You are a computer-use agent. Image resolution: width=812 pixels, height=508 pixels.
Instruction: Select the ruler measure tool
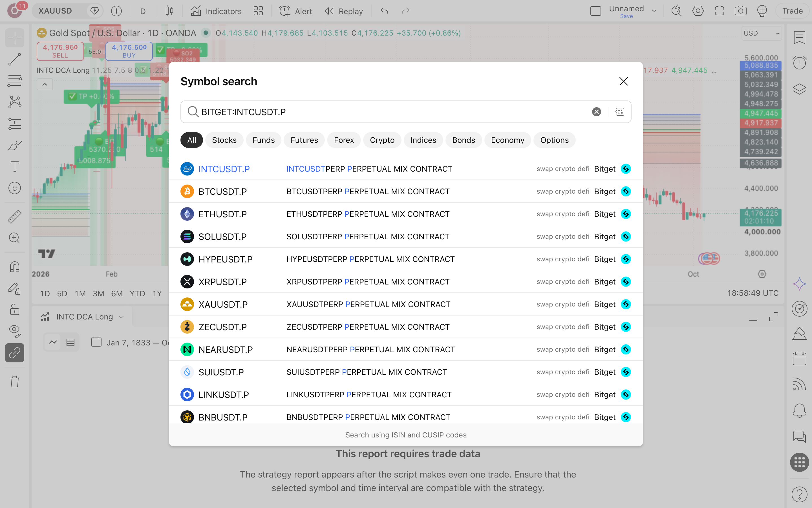point(15,217)
